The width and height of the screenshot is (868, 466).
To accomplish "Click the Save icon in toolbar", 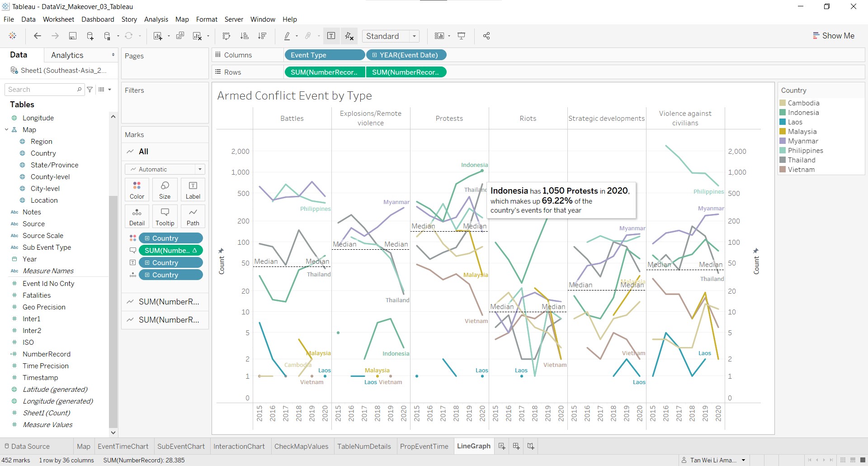I will click(72, 36).
